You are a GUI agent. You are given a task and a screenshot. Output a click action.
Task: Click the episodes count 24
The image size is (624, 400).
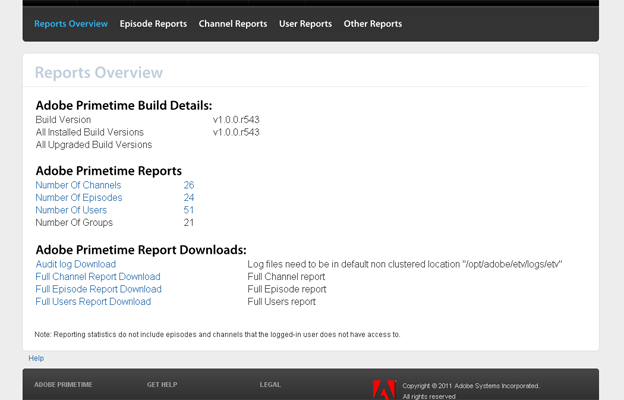pos(189,197)
